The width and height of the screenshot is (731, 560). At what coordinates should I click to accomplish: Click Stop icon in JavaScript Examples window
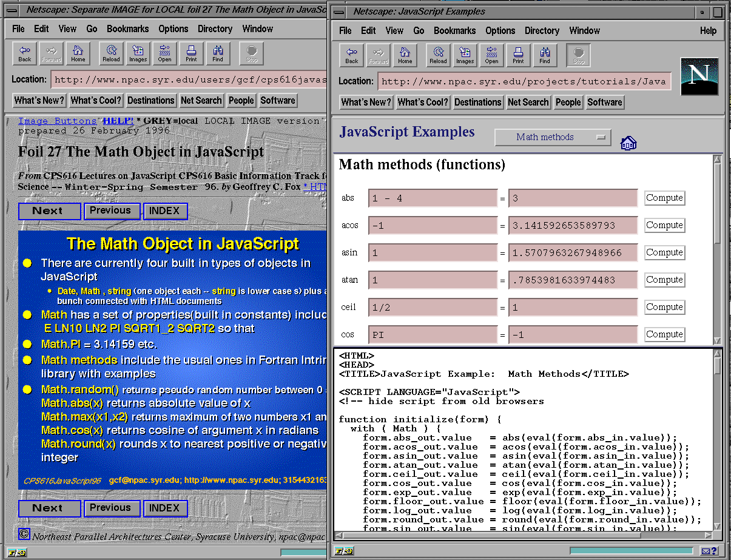pyautogui.click(x=579, y=55)
